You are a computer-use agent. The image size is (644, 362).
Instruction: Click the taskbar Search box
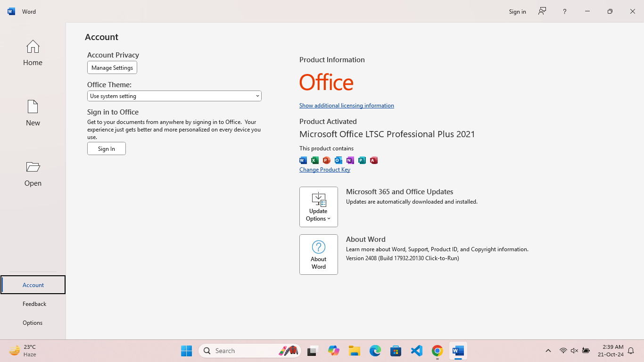tap(250, 351)
